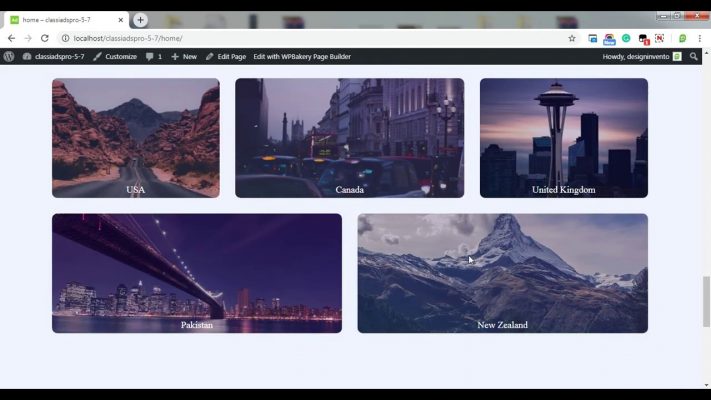Select the USA location card

click(135, 138)
